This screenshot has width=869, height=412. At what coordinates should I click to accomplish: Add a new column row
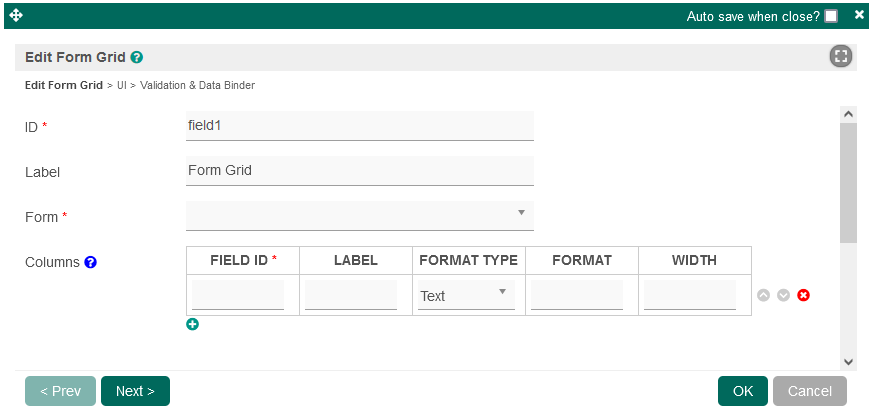(x=193, y=324)
